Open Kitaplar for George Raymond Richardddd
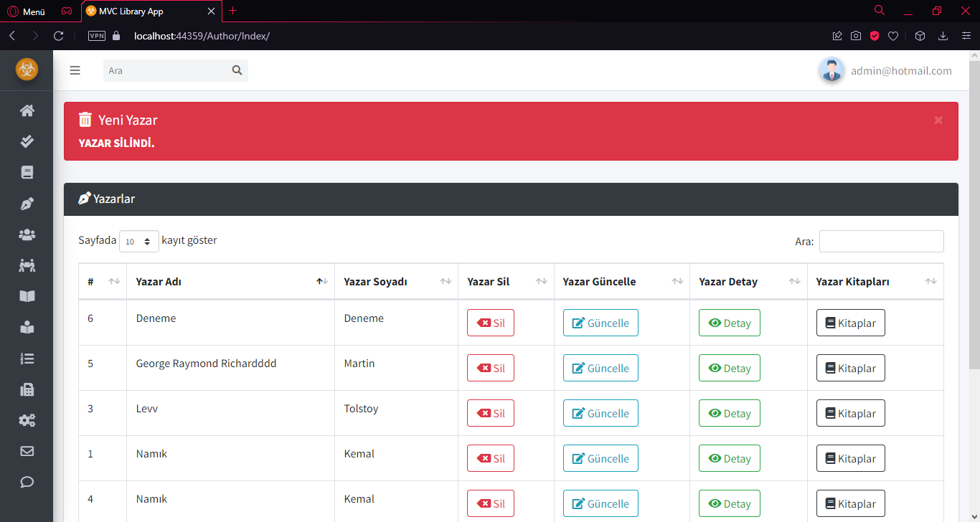Image resolution: width=980 pixels, height=522 pixels. (x=851, y=368)
